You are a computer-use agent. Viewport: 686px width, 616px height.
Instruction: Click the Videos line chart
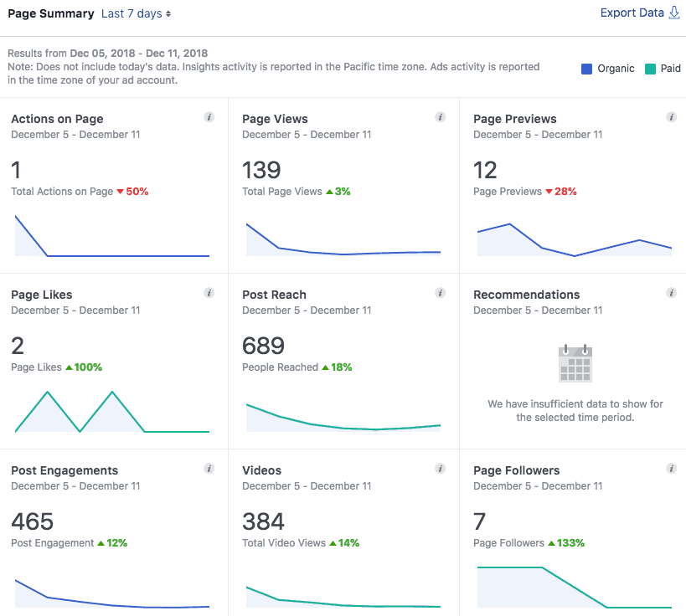point(343,598)
